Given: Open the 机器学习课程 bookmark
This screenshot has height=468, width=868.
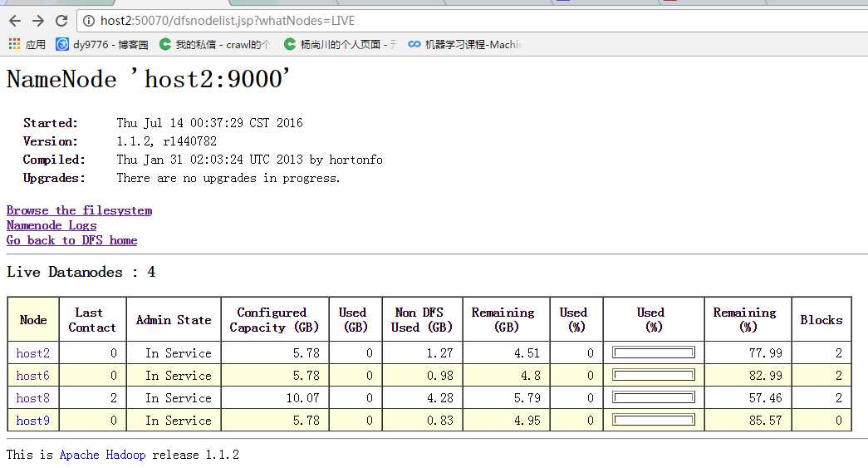Looking at the screenshot, I should click(x=463, y=44).
